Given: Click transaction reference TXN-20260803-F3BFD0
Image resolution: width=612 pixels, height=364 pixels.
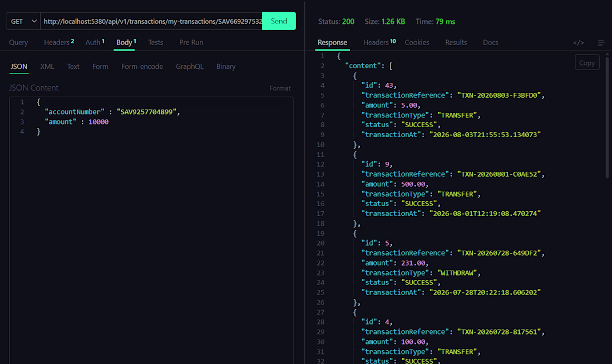Looking at the screenshot, I should (x=499, y=95).
